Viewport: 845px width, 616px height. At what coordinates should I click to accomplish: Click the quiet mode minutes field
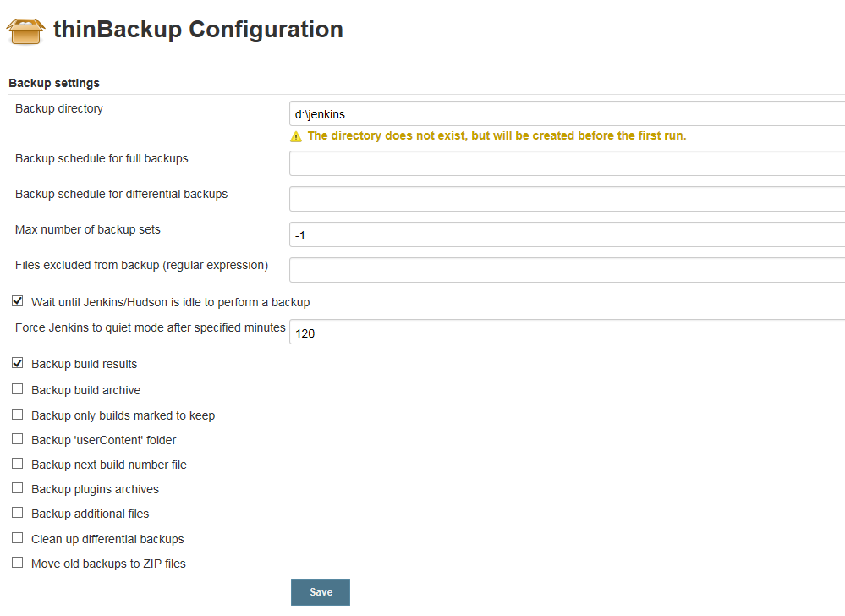pos(567,332)
